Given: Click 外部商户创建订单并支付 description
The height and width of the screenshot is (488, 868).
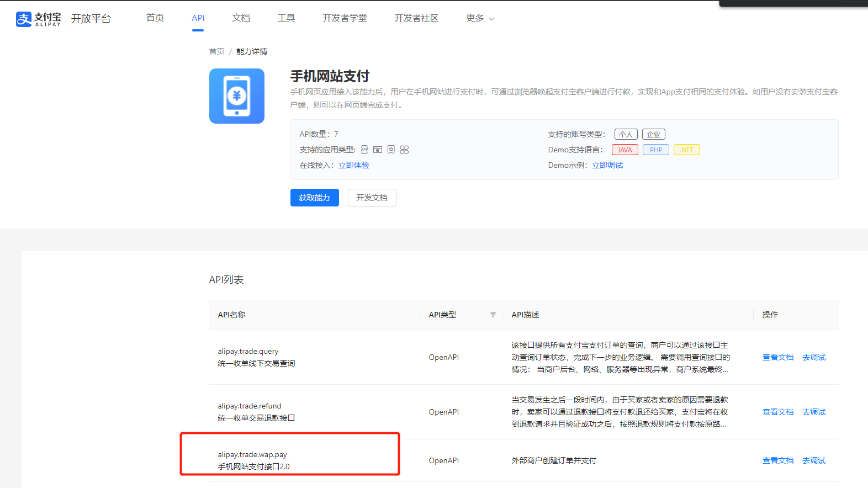Looking at the screenshot, I should [x=554, y=460].
